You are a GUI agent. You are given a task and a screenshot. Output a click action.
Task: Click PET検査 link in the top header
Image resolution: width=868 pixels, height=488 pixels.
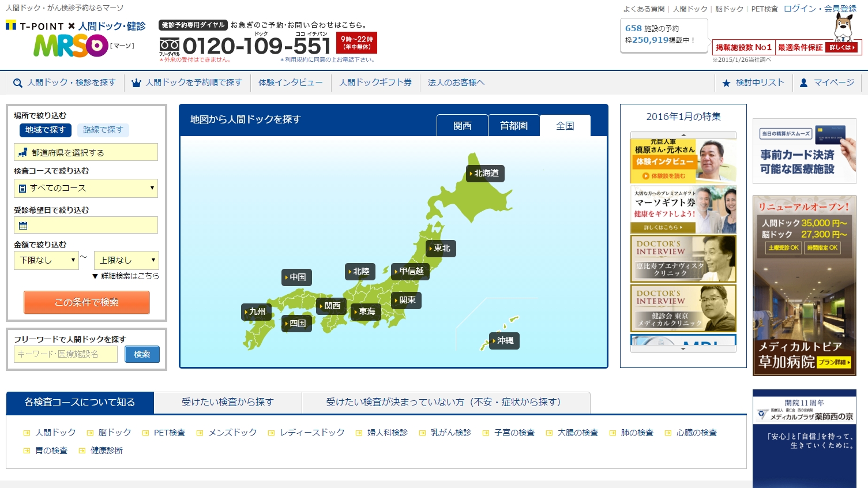[x=764, y=9]
